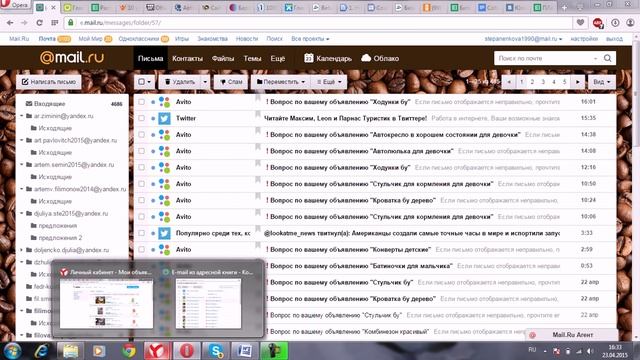Click the adblock extension icon
Image resolution: width=640 pixels, height=360 pixels.
pyautogui.click(x=598, y=23)
